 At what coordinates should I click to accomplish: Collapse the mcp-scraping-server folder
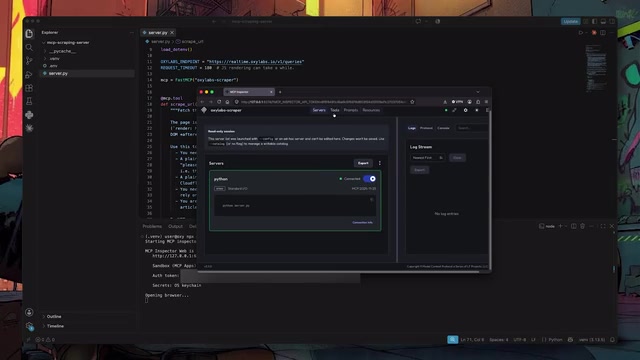pos(67,42)
